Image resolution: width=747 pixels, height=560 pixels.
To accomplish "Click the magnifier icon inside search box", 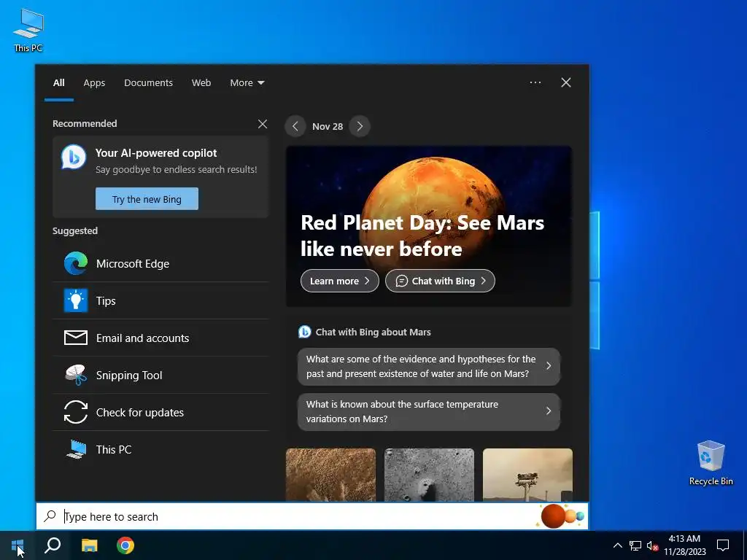I will tap(50, 516).
